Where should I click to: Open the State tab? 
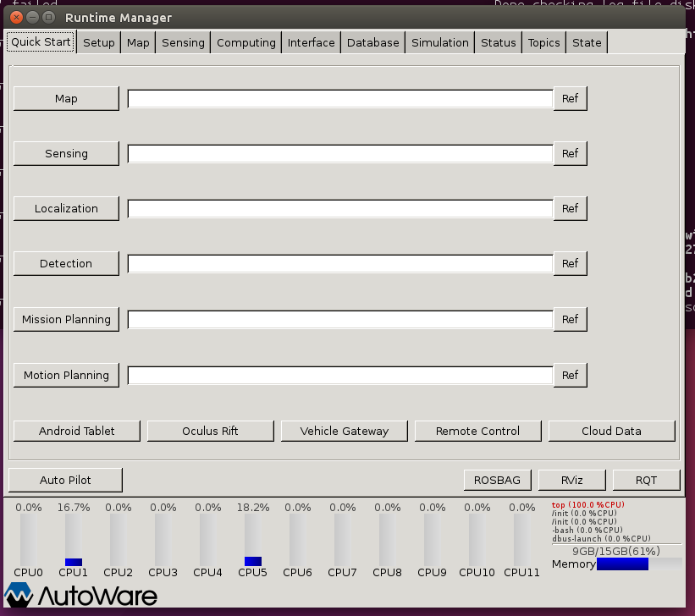[587, 42]
